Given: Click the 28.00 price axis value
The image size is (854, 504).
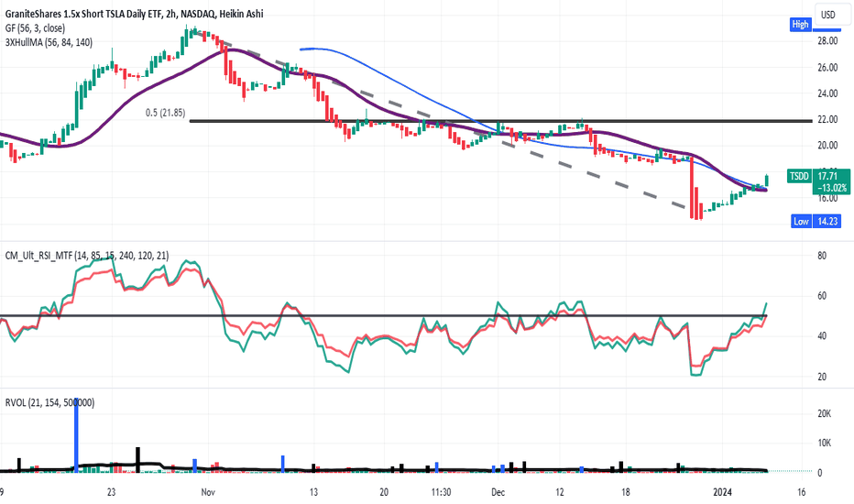Looking at the screenshot, I should click(827, 41).
